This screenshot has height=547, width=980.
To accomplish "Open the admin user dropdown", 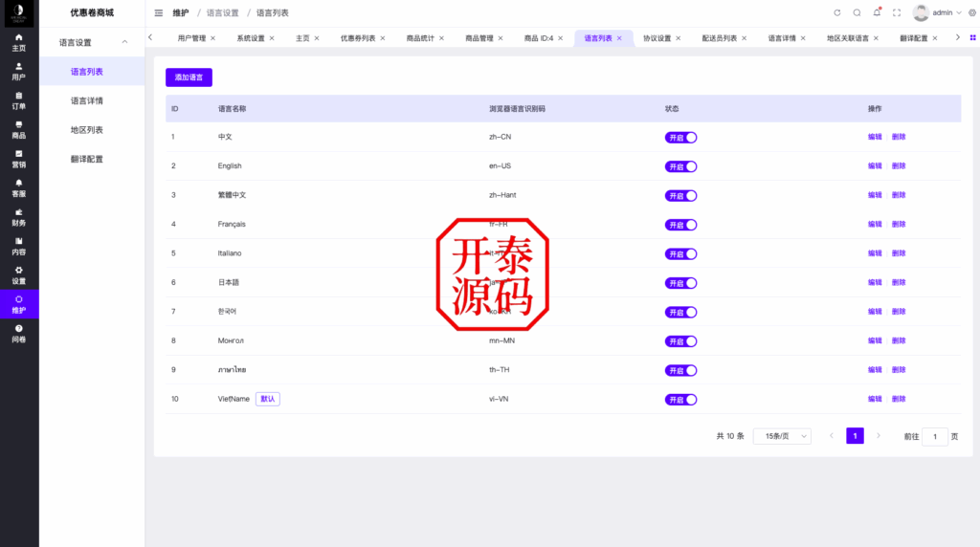I will pyautogui.click(x=947, y=12).
